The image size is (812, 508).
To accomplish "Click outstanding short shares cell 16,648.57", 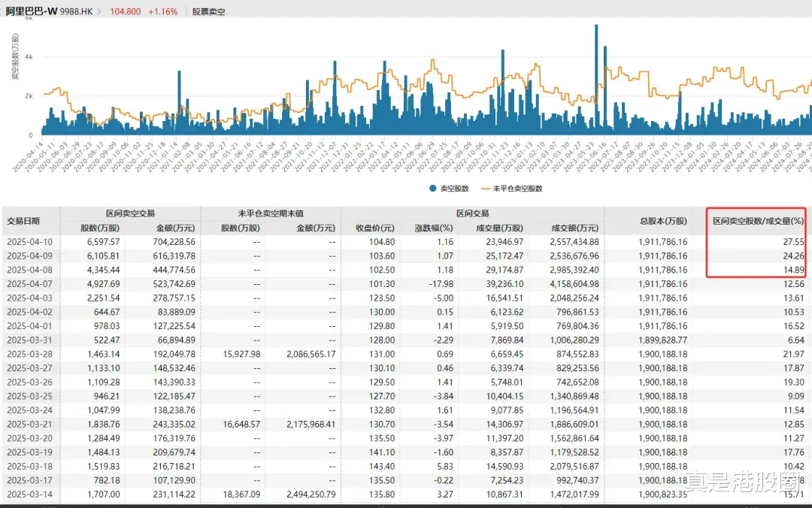I will pyautogui.click(x=242, y=424).
